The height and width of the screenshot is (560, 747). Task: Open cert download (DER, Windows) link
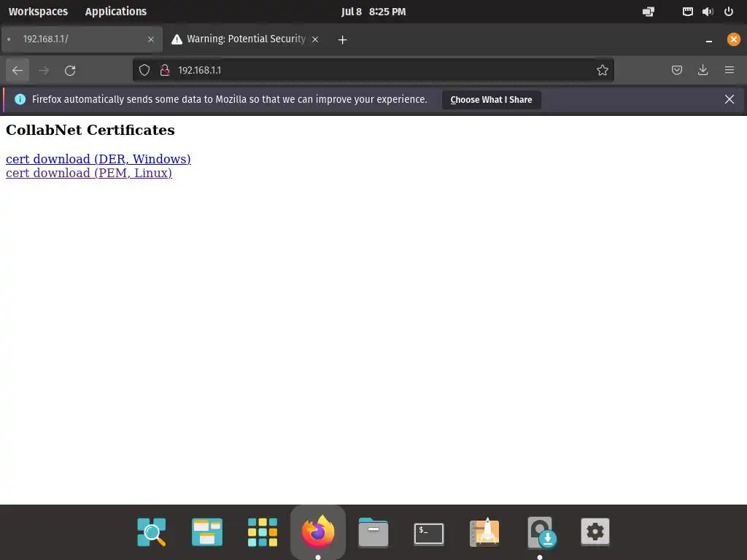(x=98, y=159)
